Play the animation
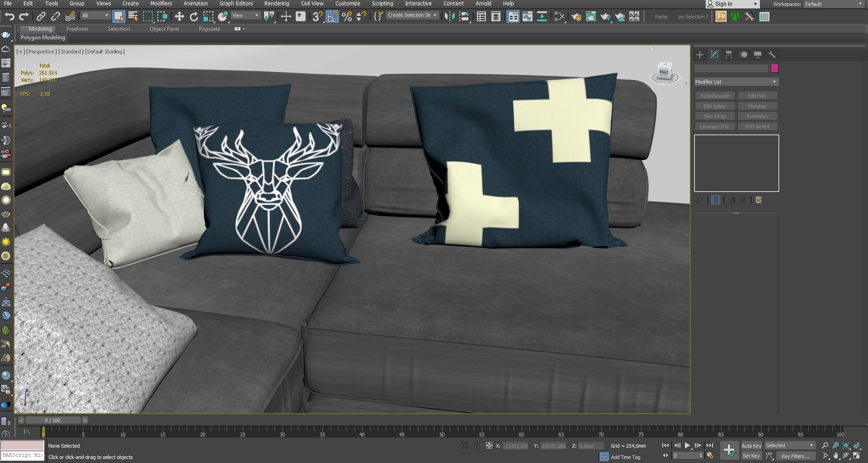The image size is (868, 463). [687, 446]
